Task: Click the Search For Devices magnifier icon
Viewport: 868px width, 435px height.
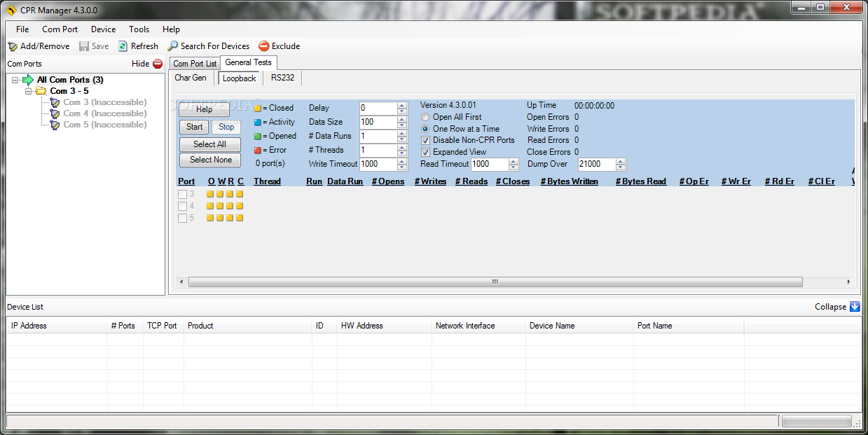Action: pyautogui.click(x=172, y=46)
